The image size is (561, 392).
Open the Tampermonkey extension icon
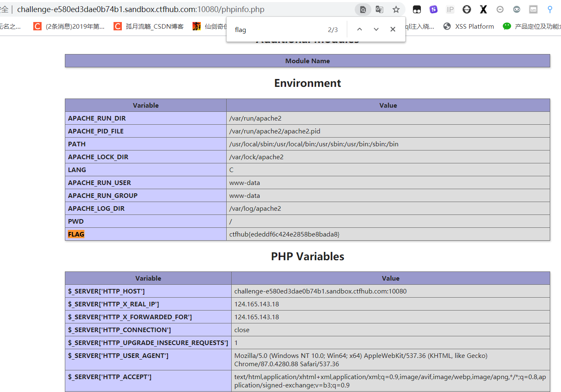click(417, 10)
